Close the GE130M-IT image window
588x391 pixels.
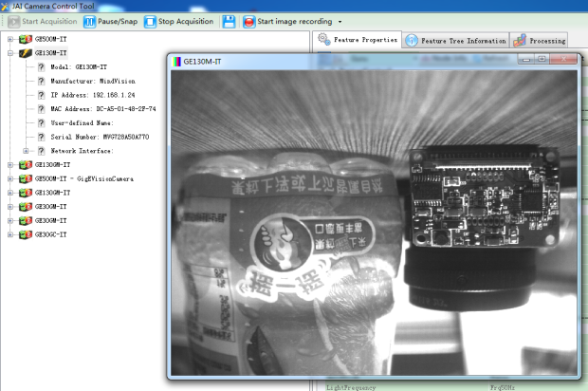563,59
